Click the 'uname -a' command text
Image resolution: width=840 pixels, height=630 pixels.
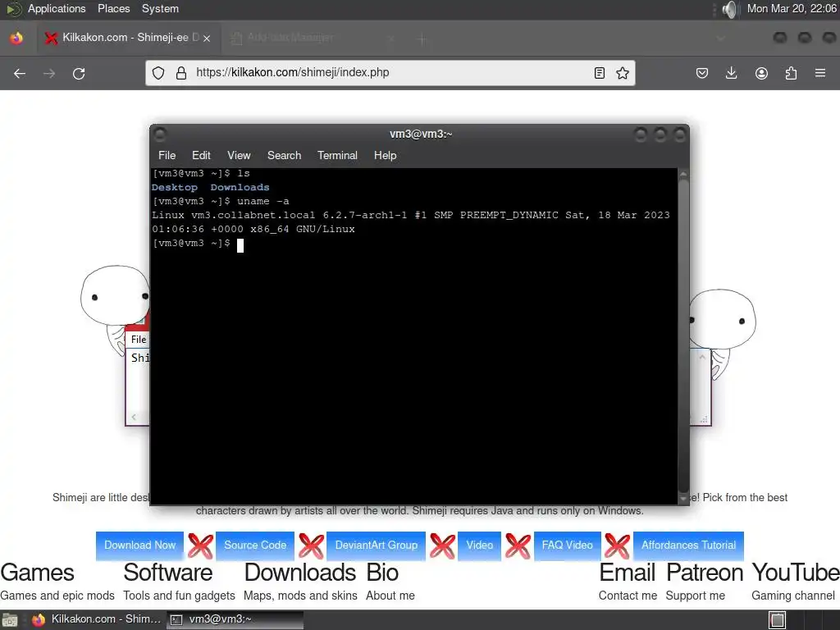tap(263, 202)
